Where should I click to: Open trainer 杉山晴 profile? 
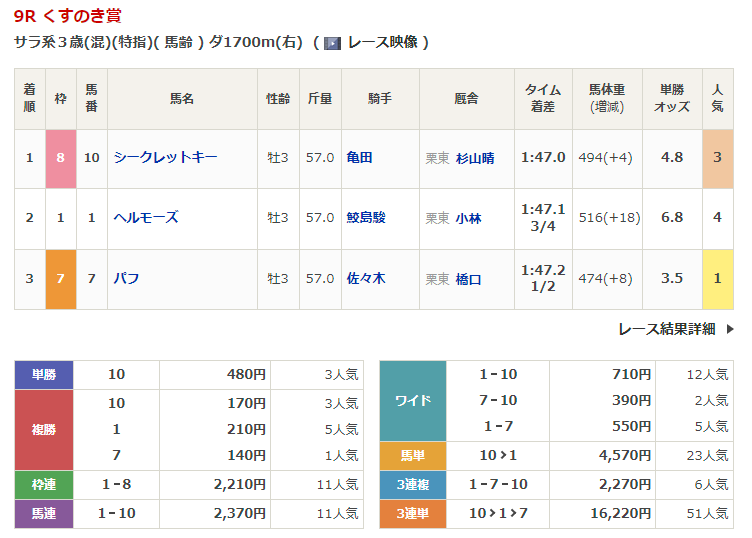474,158
